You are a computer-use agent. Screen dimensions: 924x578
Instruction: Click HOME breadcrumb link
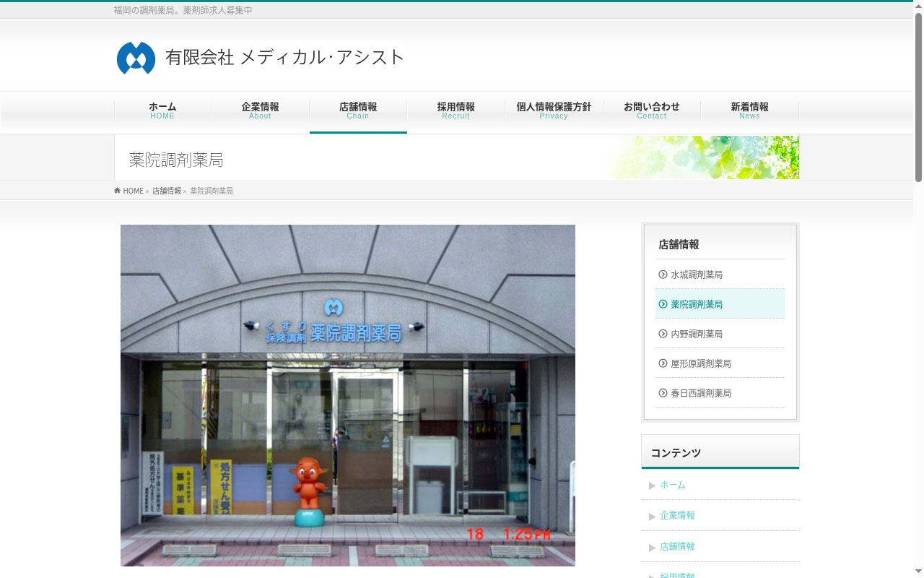point(133,191)
